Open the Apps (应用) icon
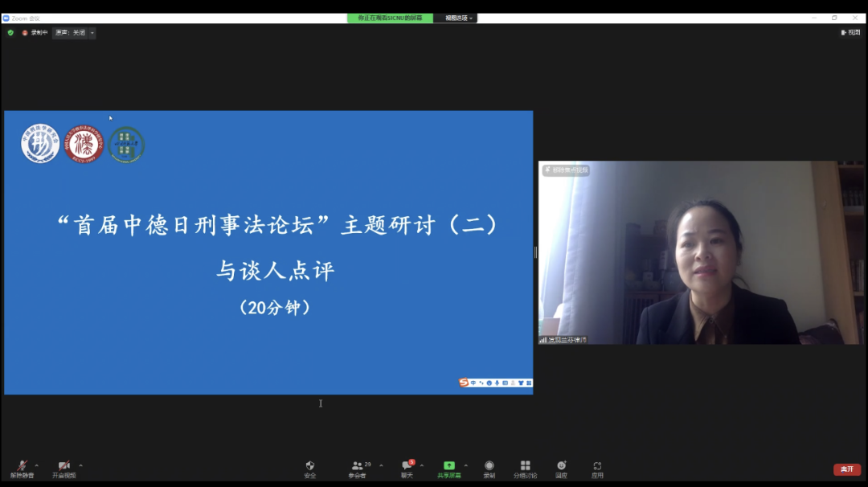Viewport: 868px width, 487px height. click(597, 467)
